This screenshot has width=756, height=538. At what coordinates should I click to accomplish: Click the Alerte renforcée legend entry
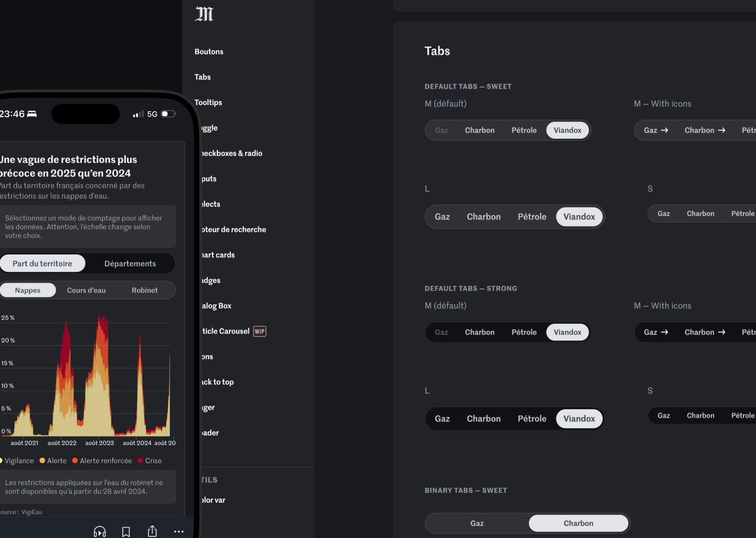pos(102,461)
